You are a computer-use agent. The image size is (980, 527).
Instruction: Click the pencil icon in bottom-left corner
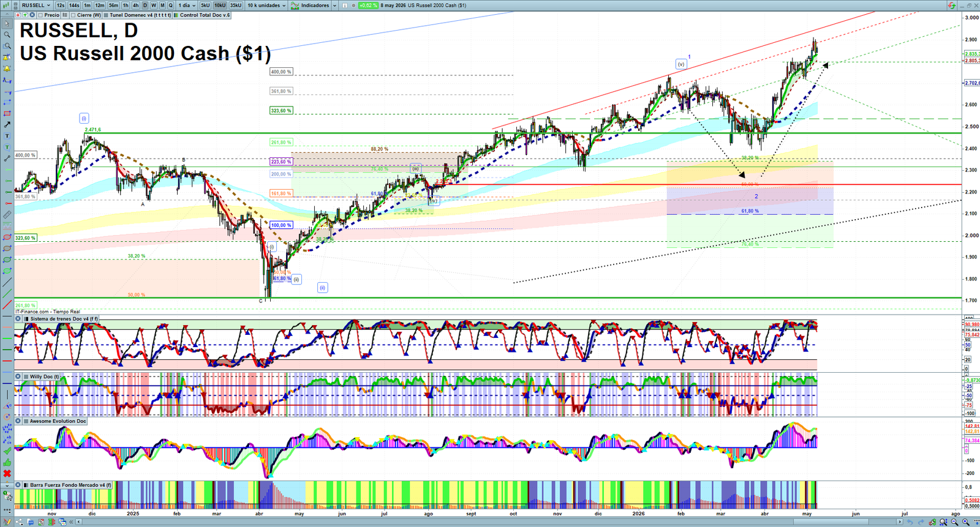[x=7, y=522]
